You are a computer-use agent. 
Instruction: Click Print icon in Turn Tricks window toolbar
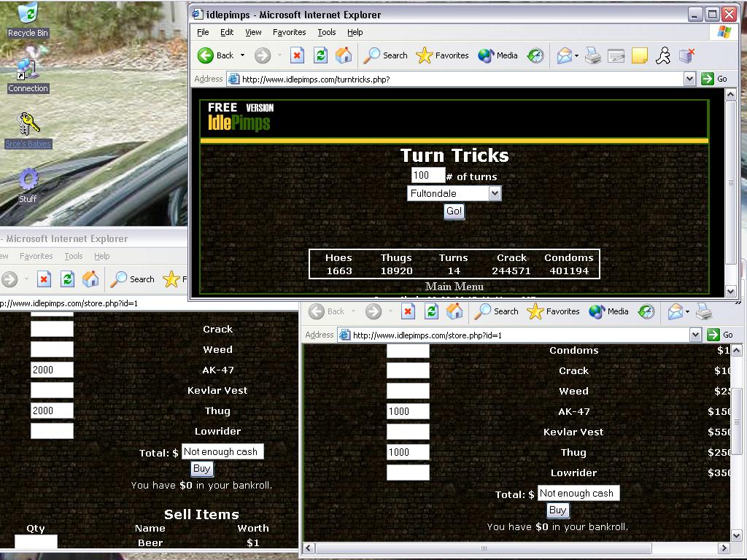click(592, 55)
